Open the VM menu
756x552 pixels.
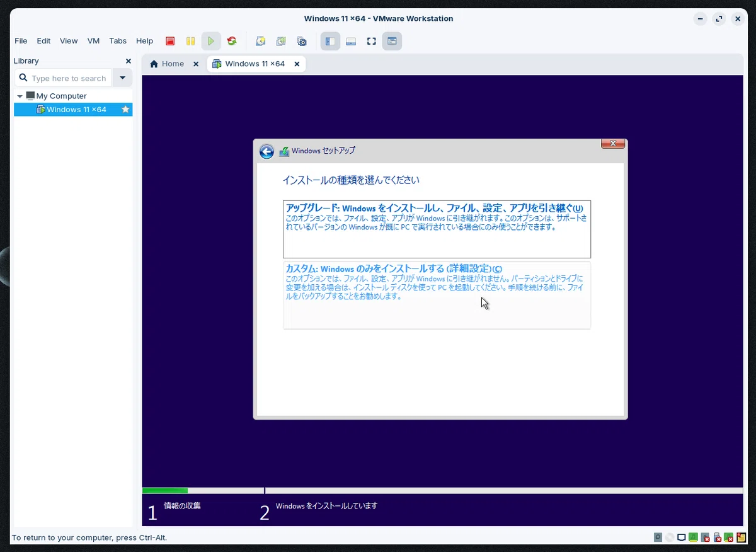pos(93,41)
